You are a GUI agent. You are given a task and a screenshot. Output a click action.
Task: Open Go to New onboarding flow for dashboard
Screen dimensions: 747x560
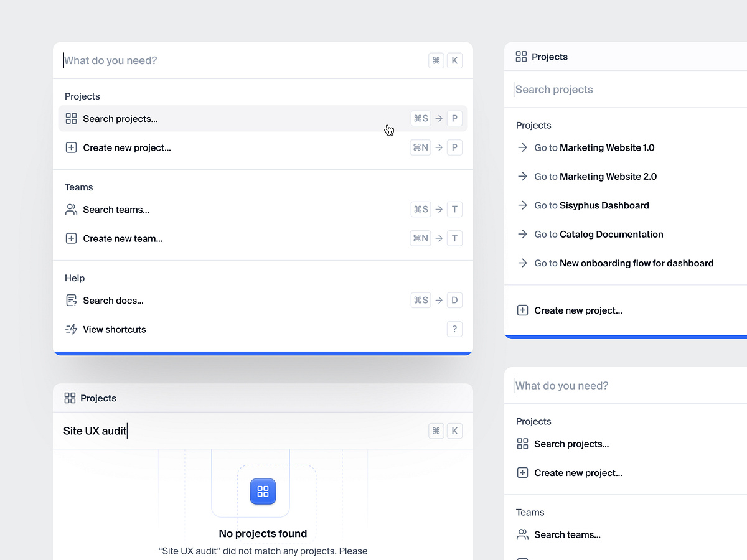(624, 263)
